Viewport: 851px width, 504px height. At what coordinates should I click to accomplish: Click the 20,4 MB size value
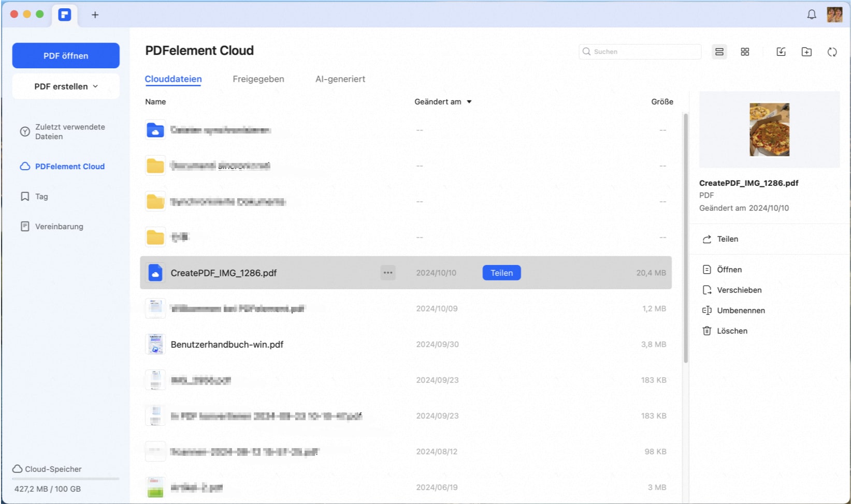[x=651, y=273]
